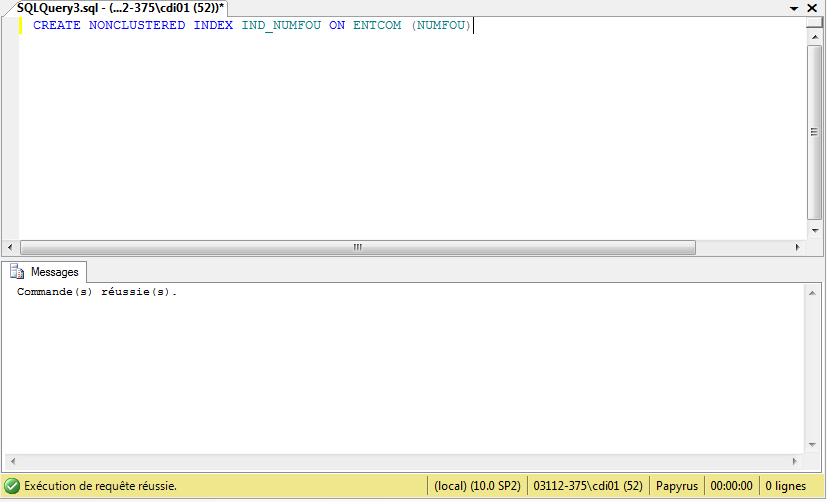The image size is (828, 502).
Task: Click the Messages tab page icon
Action: (17, 272)
